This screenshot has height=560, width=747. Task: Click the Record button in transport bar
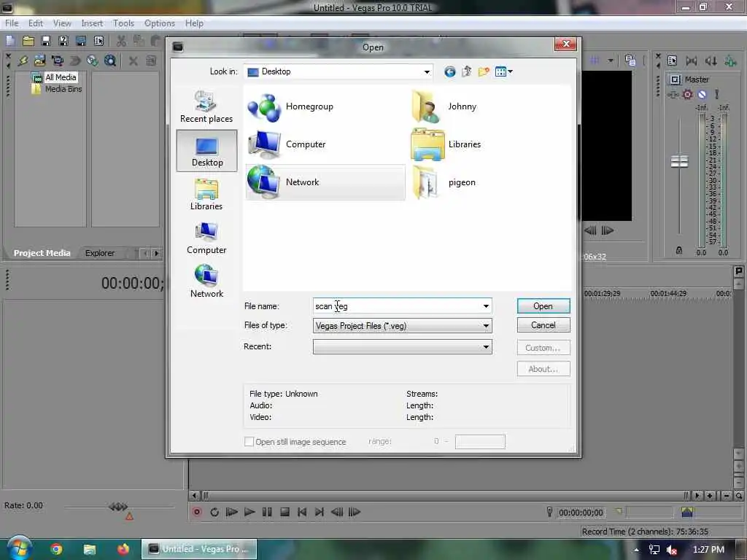coord(197,512)
